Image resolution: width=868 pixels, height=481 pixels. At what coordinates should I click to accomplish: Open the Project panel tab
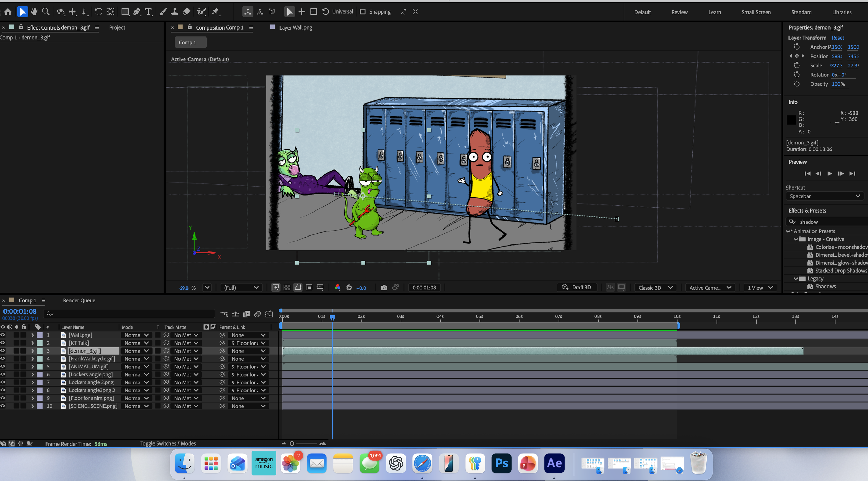click(117, 27)
